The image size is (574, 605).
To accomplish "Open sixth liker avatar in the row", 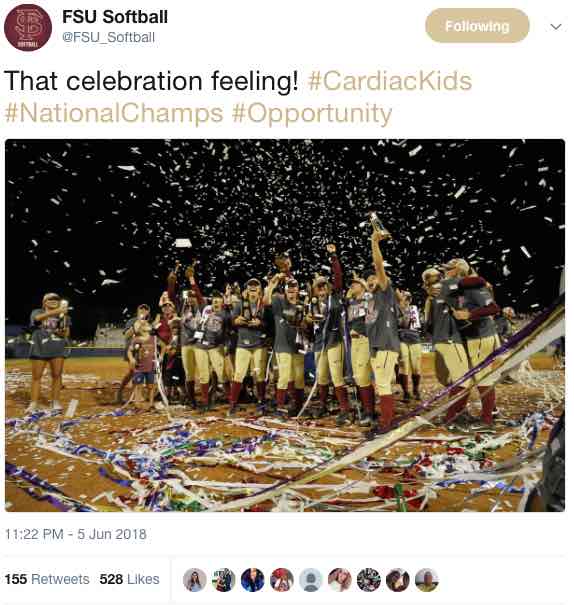I will click(339, 580).
